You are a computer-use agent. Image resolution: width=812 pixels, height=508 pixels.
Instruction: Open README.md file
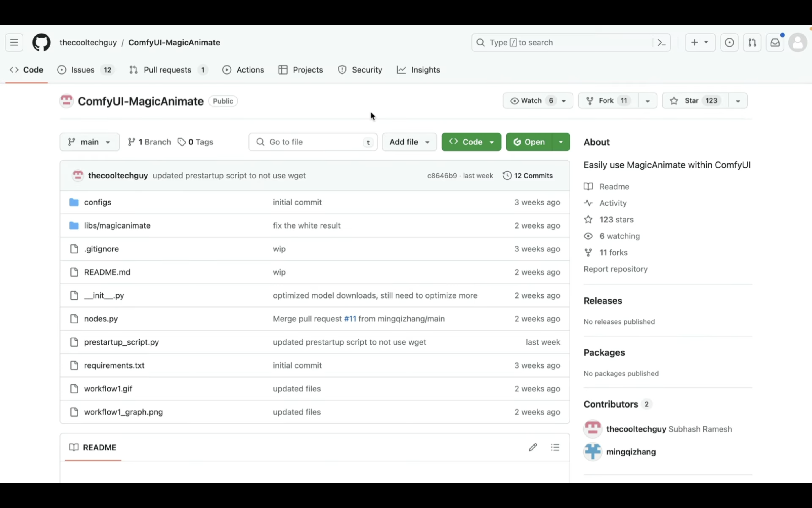click(107, 272)
